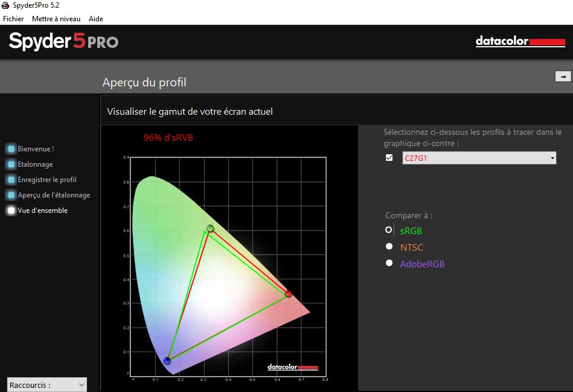Select the NTSC comparison radio button
Viewport: 573px width, 392px height.
pyautogui.click(x=389, y=247)
